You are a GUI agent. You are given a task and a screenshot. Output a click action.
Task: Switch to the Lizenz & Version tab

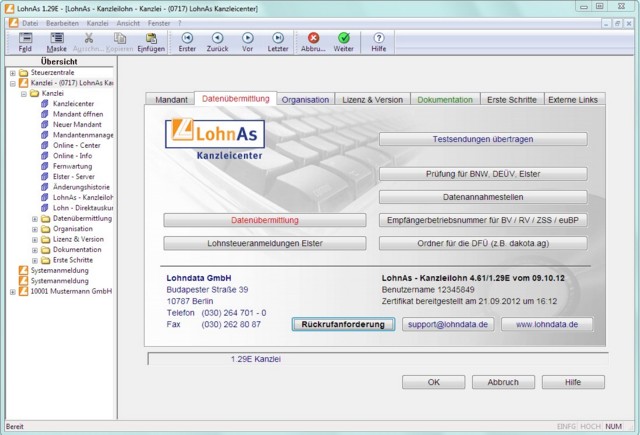click(372, 100)
